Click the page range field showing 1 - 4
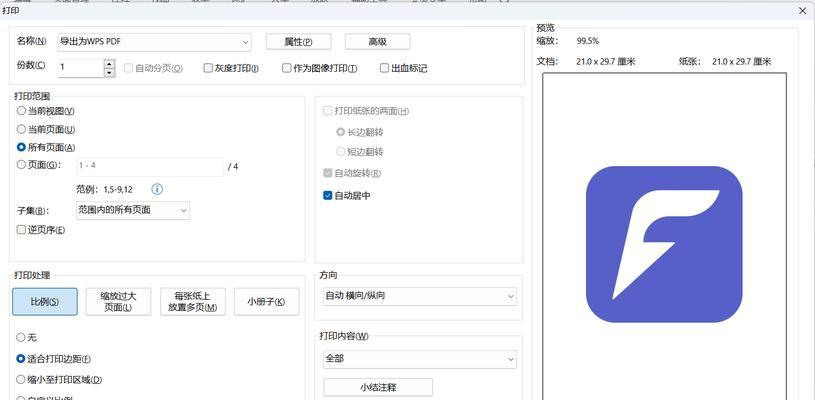 [150, 167]
